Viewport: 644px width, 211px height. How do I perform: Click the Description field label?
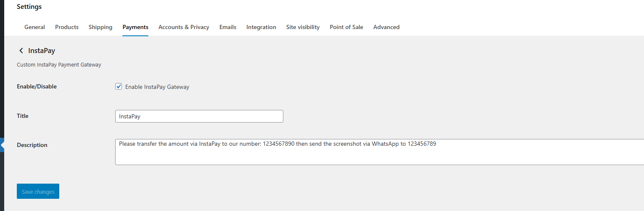pos(32,145)
